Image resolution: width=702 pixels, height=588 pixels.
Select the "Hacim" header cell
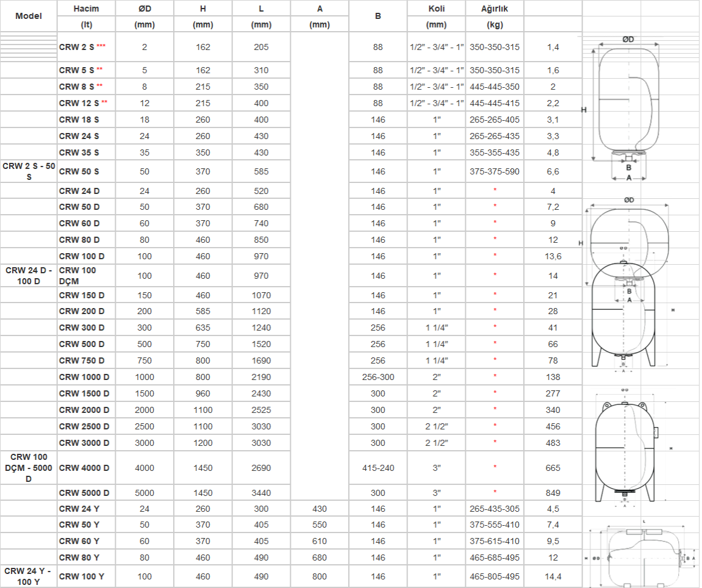click(x=87, y=9)
